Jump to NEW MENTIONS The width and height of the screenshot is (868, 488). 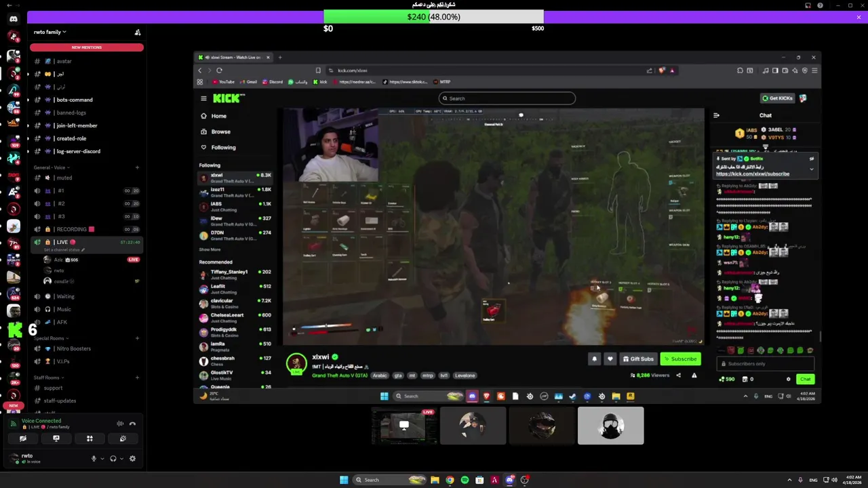(87, 47)
